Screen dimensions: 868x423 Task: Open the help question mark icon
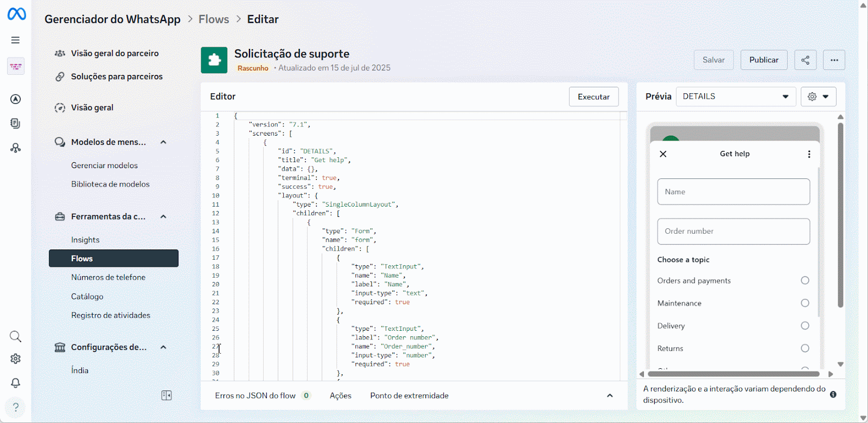click(16, 407)
